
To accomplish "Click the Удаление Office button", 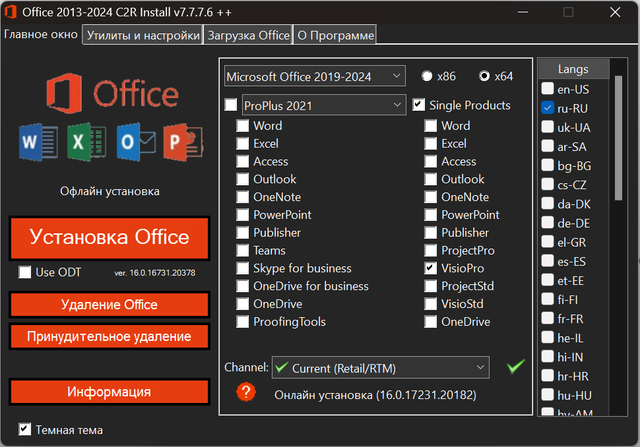I will 109,305.
